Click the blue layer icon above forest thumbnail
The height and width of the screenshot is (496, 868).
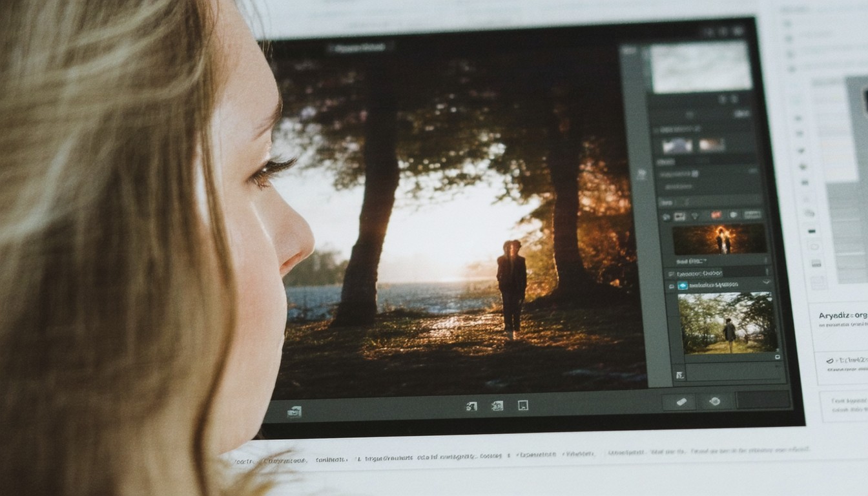point(682,285)
